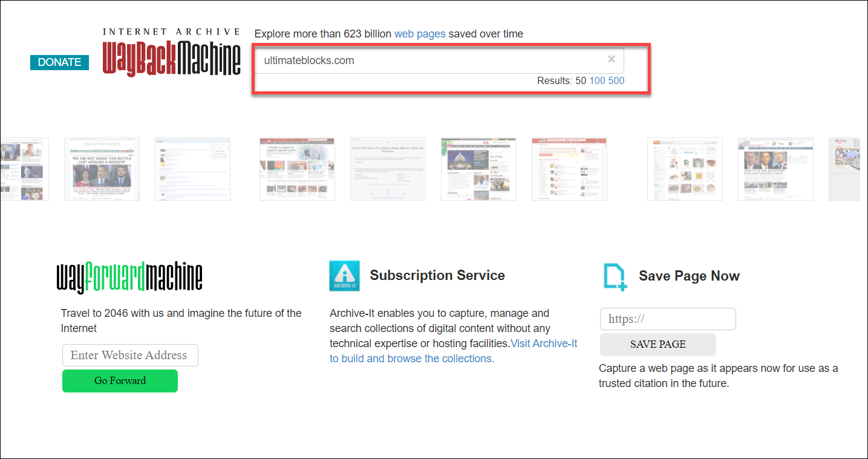This screenshot has height=459, width=868.
Task: Select the 50 results option
Action: tap(581, 80)
